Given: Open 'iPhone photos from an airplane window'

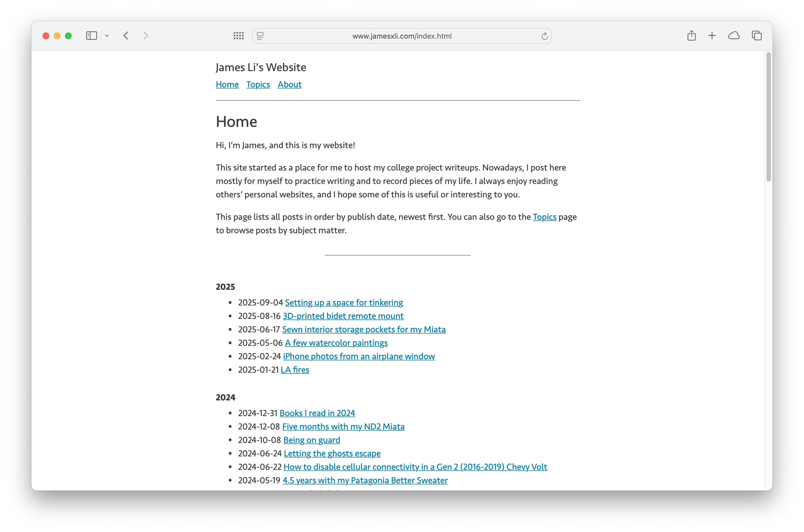Looking at the screenshot, I should coord(359,356).
